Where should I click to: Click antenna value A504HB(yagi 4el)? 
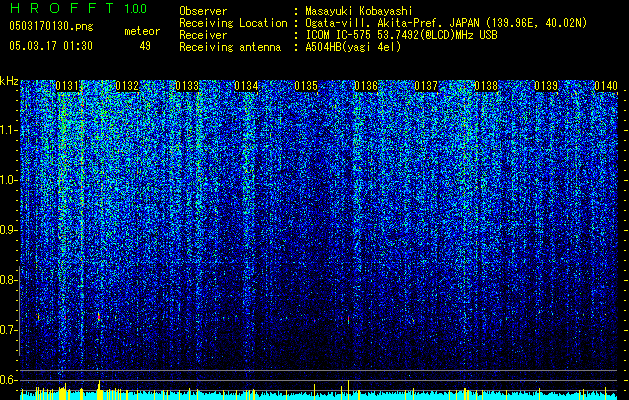pyautogui.click(x=353, y=47)
